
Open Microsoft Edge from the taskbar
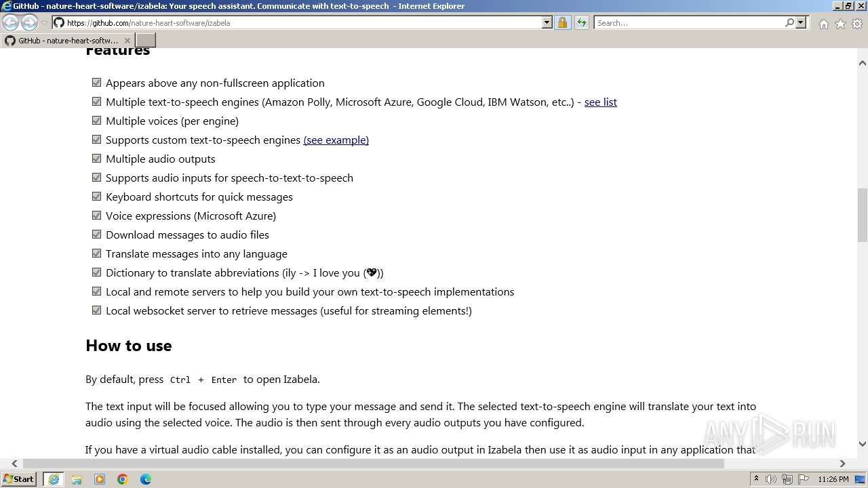point(146,479)
